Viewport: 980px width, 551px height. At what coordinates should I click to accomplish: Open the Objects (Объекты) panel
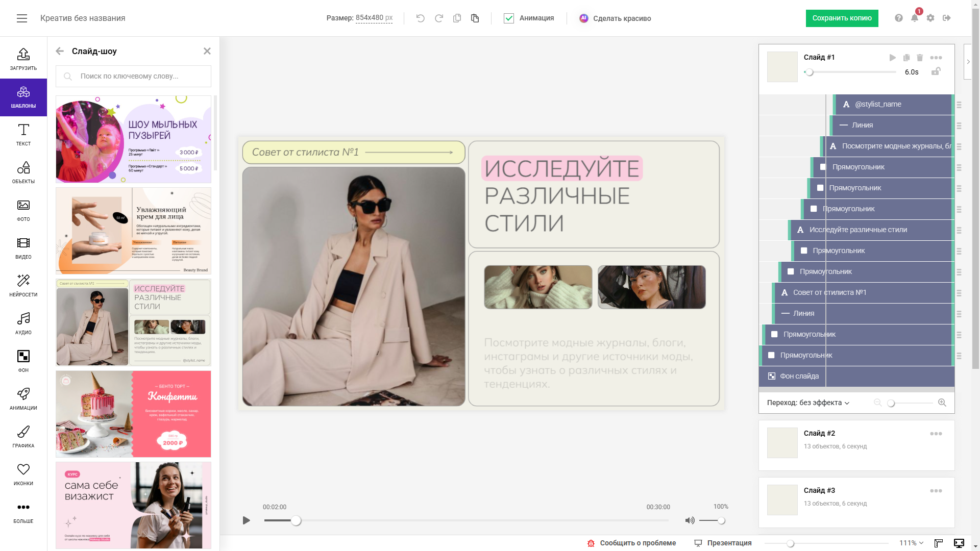click(x=23, y=172)
